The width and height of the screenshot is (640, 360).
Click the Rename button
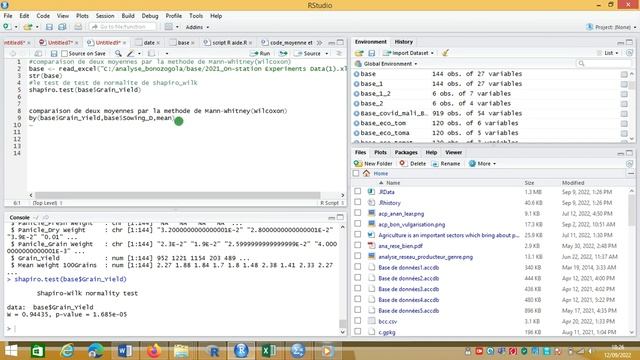(446, 164)
